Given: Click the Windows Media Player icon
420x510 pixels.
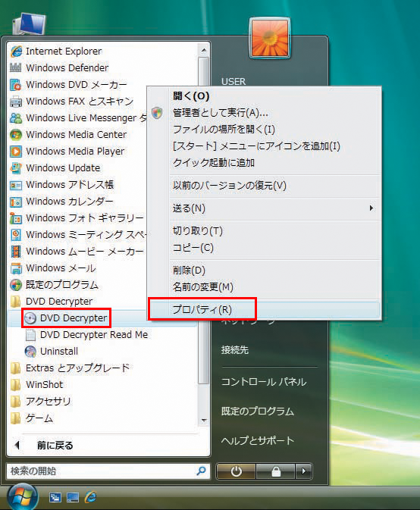Looking at the screenshot, I should tap(16, 152).
